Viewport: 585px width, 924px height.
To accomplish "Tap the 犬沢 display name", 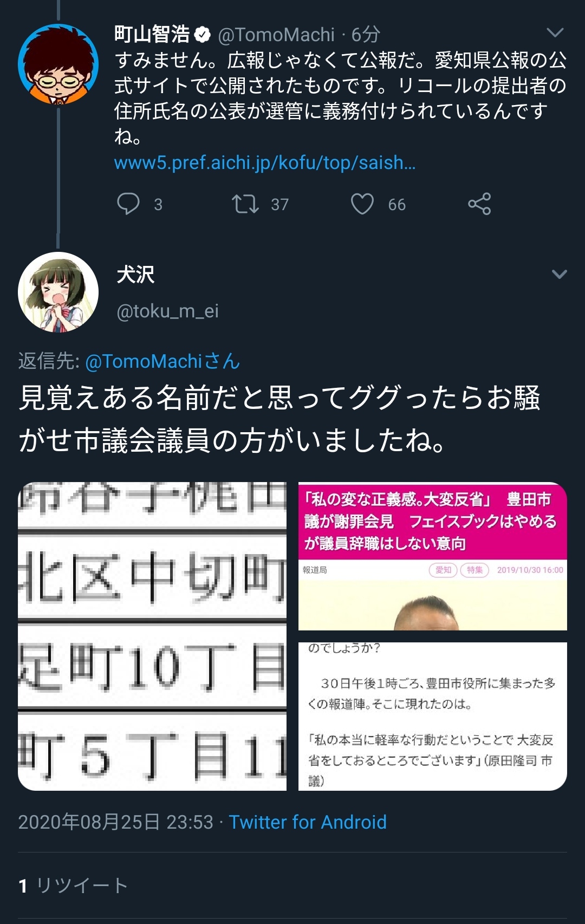I will point(135,275).
